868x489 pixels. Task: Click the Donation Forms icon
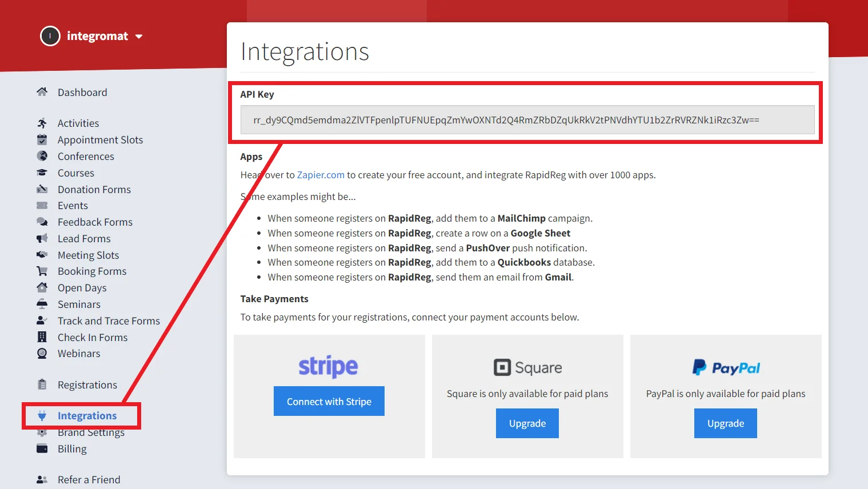tap(42, 189)
